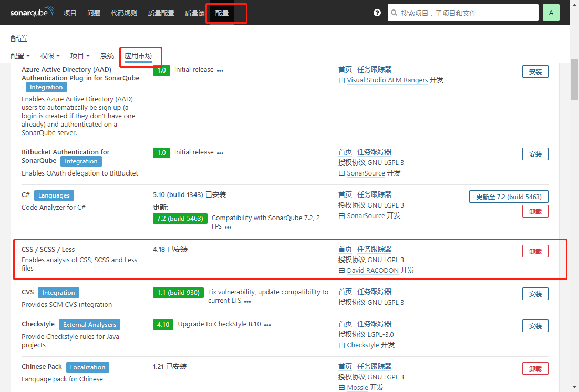Open the user avatar menu
Viewport: 579px width, 392px height.
pos(551,13)
